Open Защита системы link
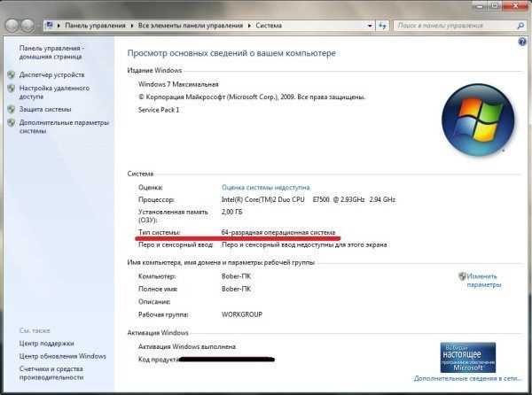Viewport: 532px width, 395px height. 45,110
